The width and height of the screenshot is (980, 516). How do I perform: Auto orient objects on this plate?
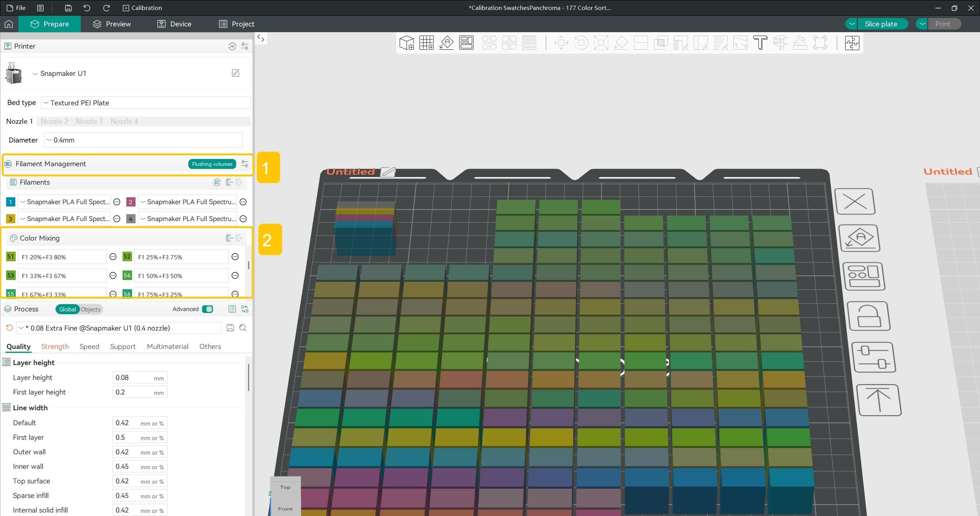tap(859, 238)
